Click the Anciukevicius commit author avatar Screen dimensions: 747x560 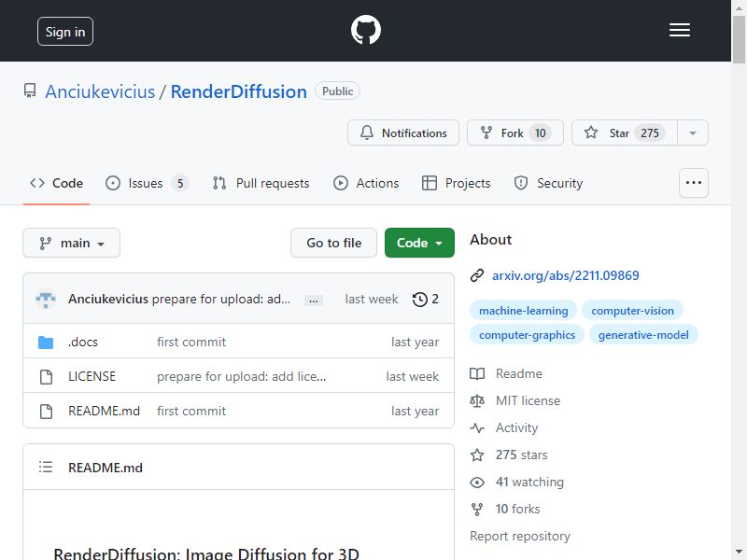tap(46, 299)
